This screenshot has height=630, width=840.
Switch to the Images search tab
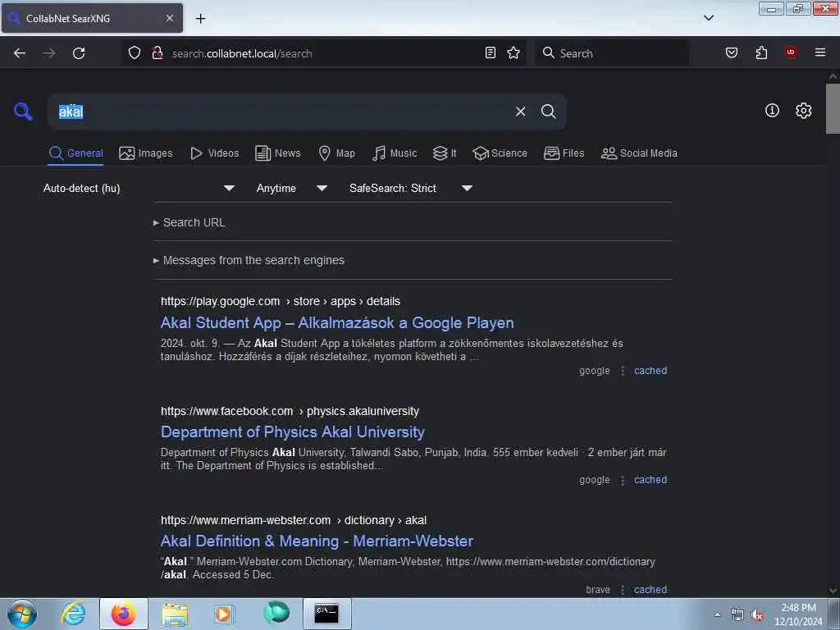pos(146,153)
